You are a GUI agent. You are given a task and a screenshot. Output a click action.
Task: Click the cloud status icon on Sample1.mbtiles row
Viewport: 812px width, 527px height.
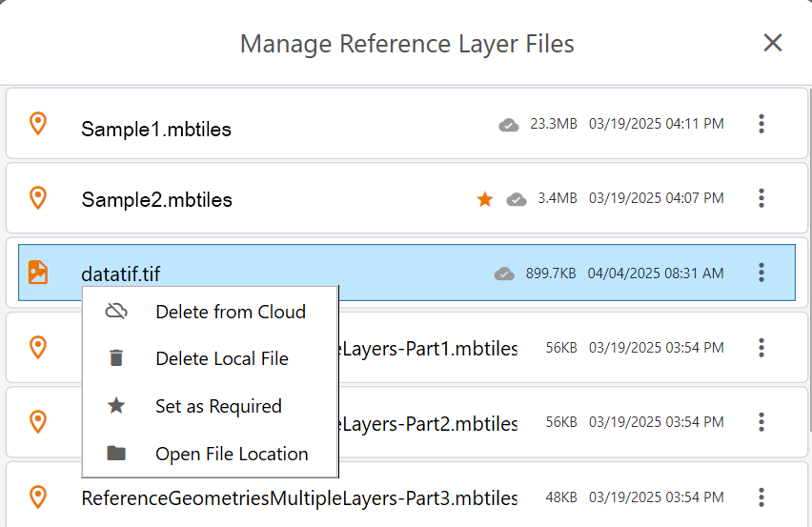pyautogui.click(x=509, y=125)
